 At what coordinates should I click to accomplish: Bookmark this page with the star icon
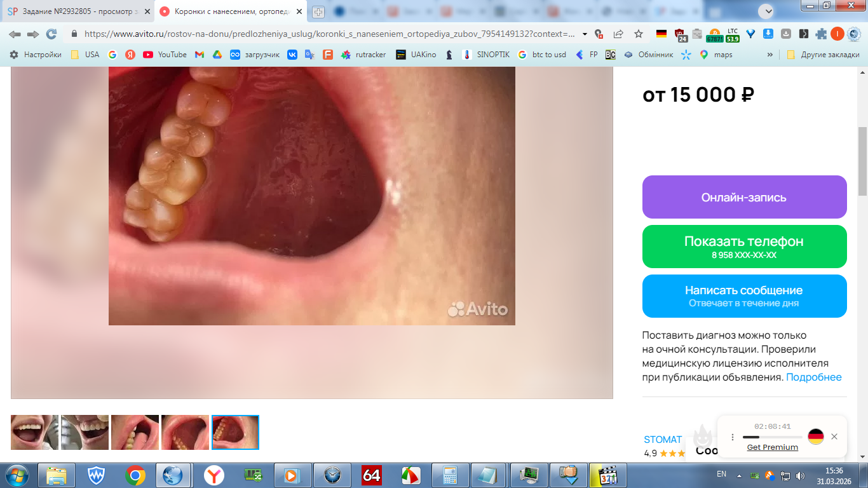[639, 34]
